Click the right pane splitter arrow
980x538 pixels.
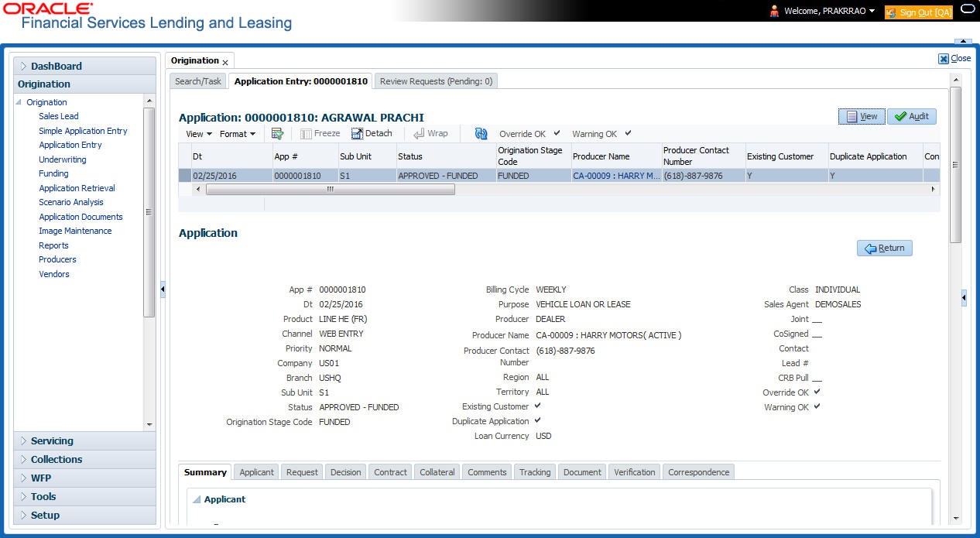(964, 298)
